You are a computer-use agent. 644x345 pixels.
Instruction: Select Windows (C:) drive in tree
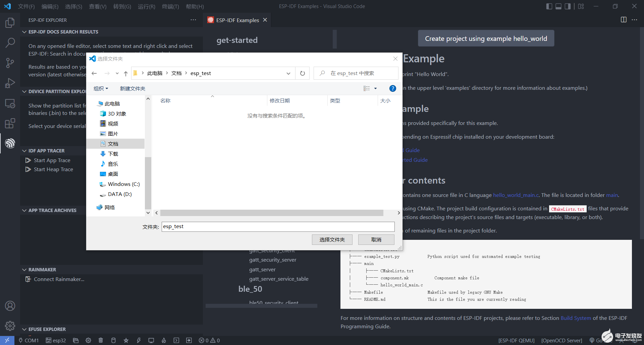coord(119,184)
